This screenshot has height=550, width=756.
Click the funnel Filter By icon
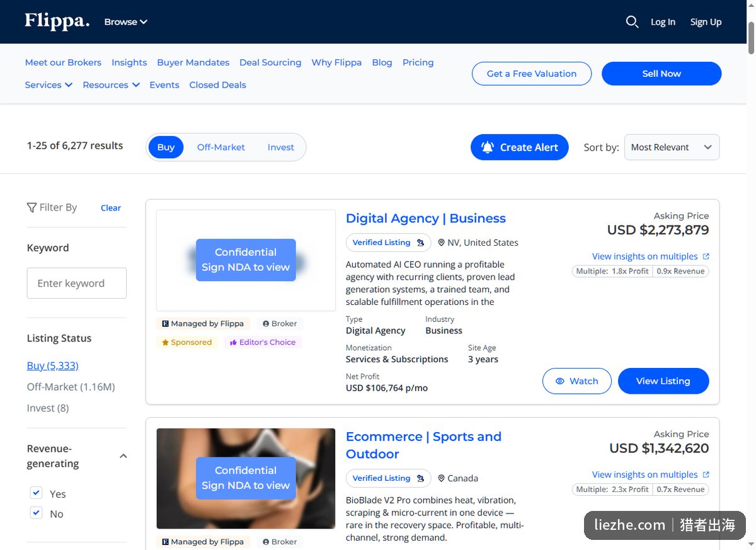pyautogui.click(x=31, y=207)
